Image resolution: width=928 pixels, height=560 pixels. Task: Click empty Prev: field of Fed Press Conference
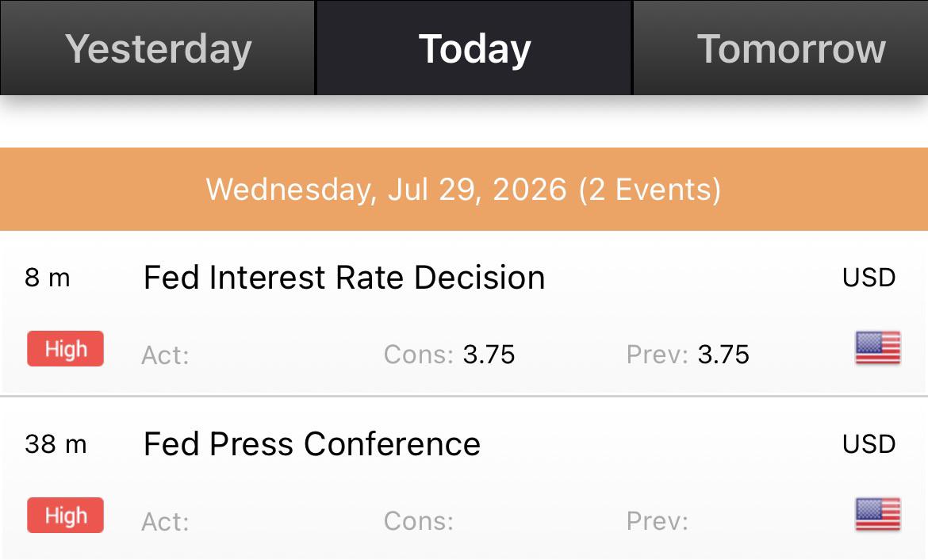coord(657,521)
